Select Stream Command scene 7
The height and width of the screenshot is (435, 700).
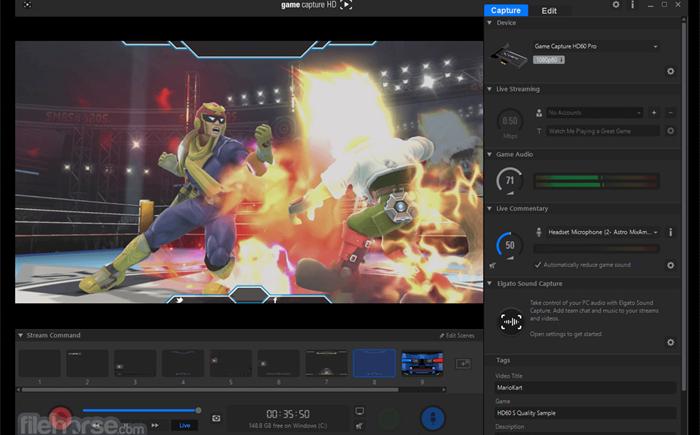(x=326, y=363)
